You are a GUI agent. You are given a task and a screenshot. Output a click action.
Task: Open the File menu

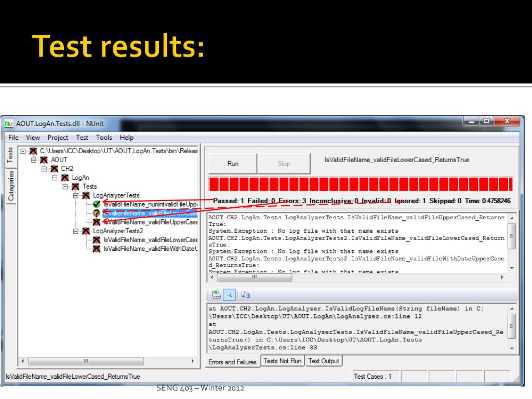pyautogui.click(x=13, y=137)
